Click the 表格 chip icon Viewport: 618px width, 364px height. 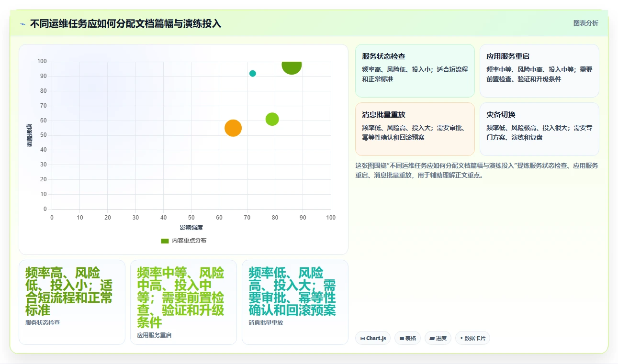[x=402, y=338]
